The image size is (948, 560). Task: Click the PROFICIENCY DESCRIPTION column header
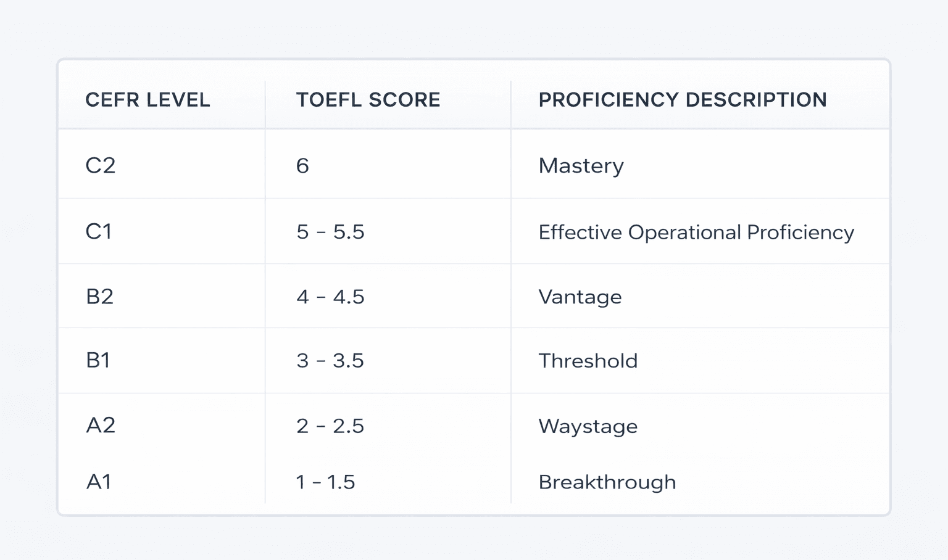click(x=682, y=100)
